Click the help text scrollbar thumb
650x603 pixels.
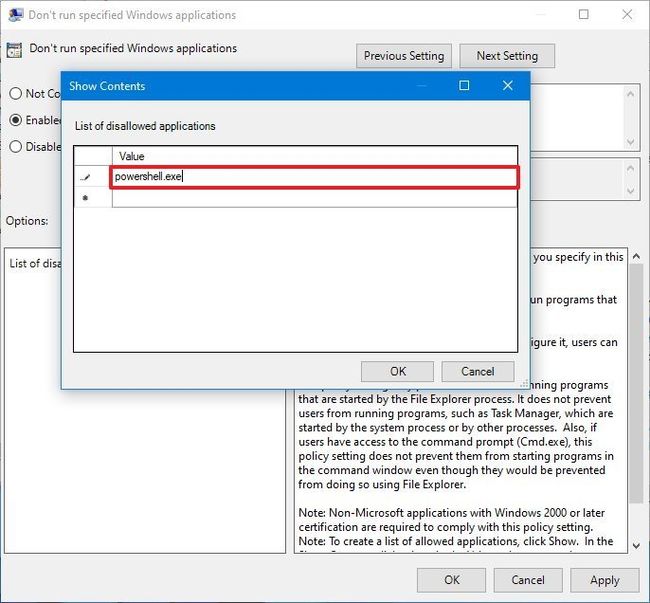pos(636,383)
